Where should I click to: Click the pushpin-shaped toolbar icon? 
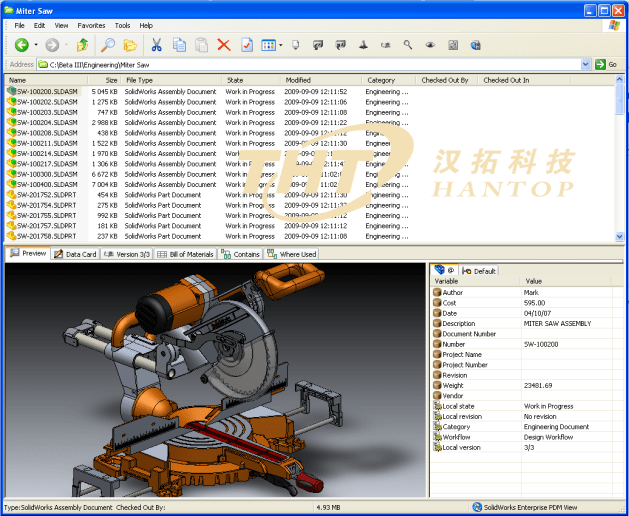click(363, 45)
